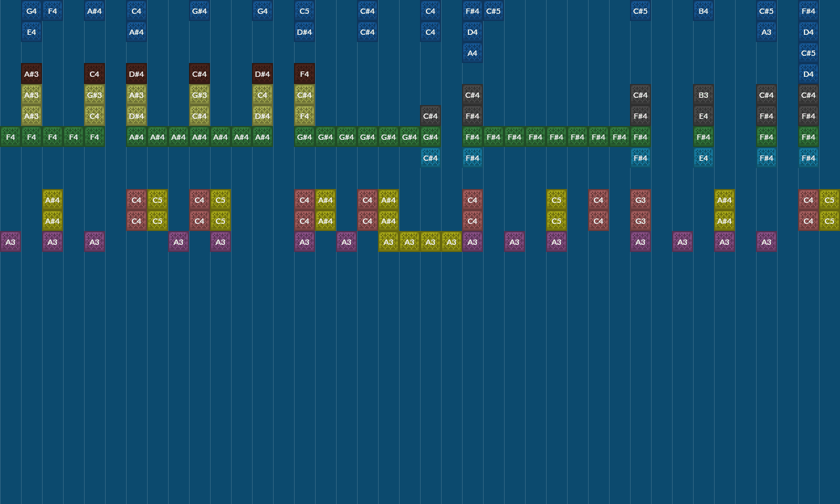Select the blue A3 note block

[x=766, y=31]
